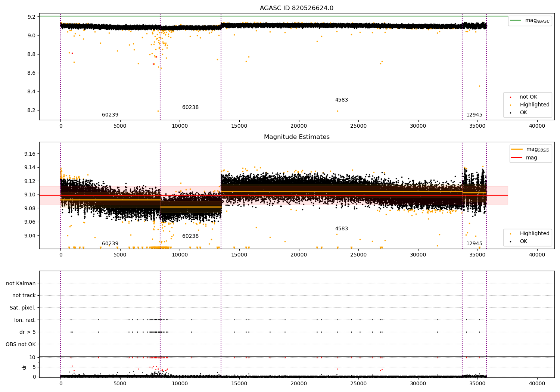The image size is (560, 392).
Task: Click the 20000 x-axis tick in Magnitude Estimates plot
Action: point(299,255)
